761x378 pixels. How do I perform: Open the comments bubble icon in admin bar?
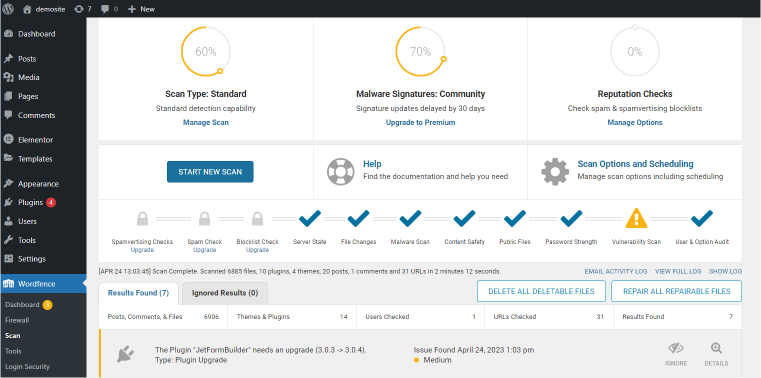105,9
